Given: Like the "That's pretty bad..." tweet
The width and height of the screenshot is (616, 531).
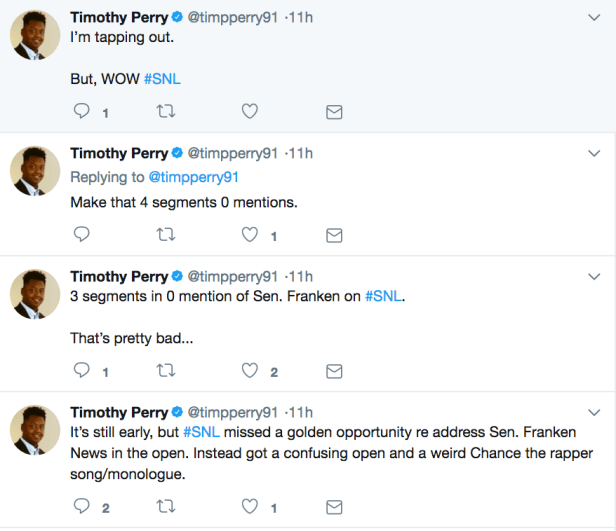Looking at the screenshot, I should [x=251, y=372].
